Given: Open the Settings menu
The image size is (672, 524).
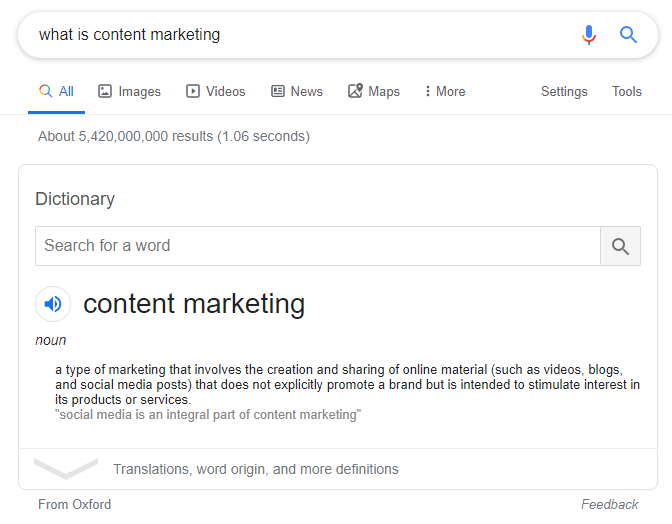Looking at the screenshot, I should pos(564,91).
